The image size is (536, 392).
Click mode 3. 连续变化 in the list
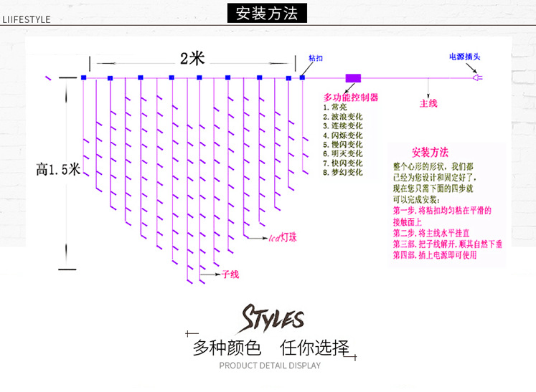(342, 126)
